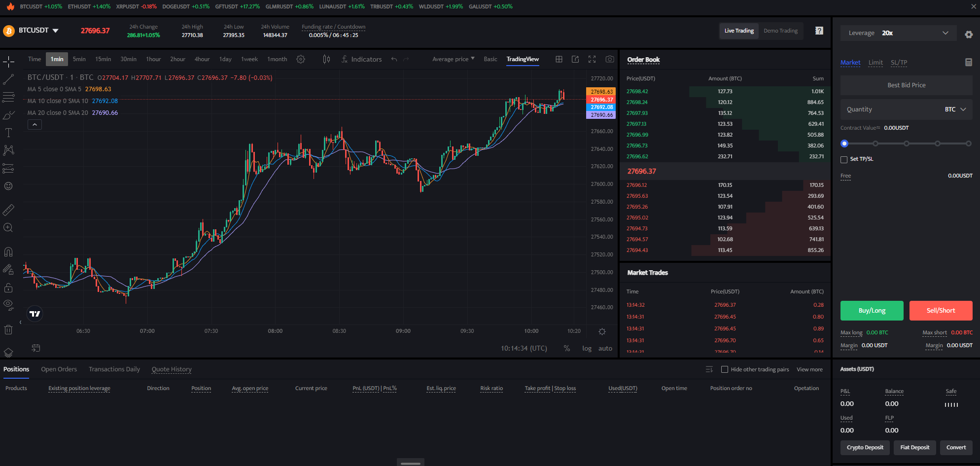Toggle magnet mode in drawing toolbar
Viewport: 980px width, 466px height.
[8, 252]
